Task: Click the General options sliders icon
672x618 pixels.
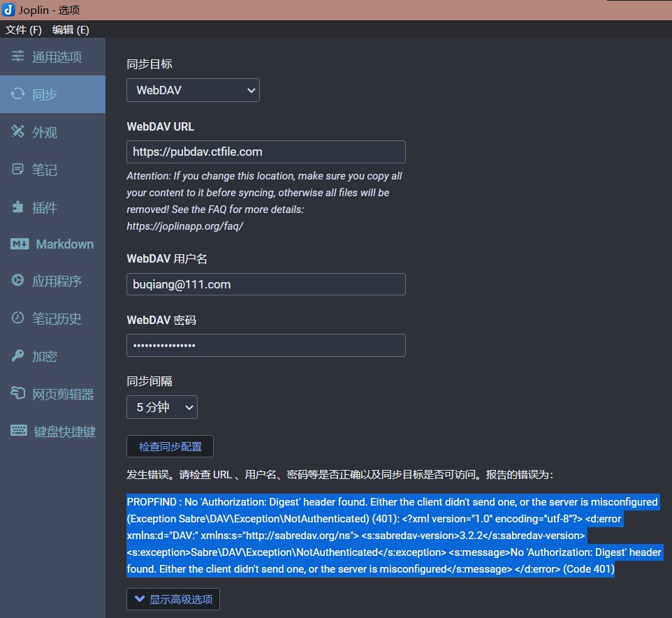Action: pos(17,56)
